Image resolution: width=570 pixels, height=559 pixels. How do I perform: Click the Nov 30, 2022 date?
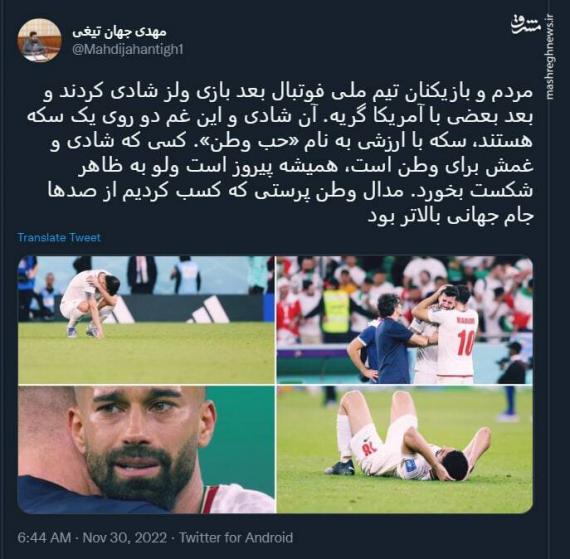(125, 537)
